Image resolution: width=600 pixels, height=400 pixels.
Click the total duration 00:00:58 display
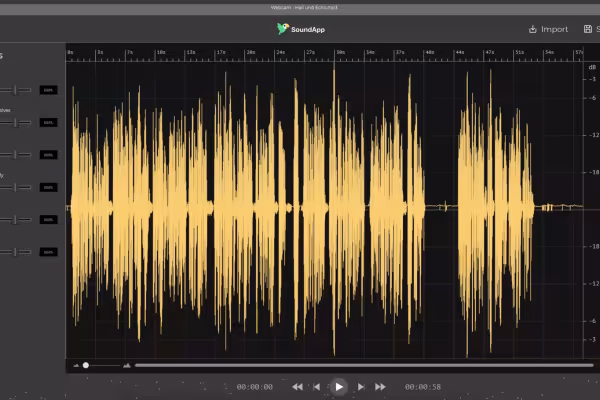423,387
